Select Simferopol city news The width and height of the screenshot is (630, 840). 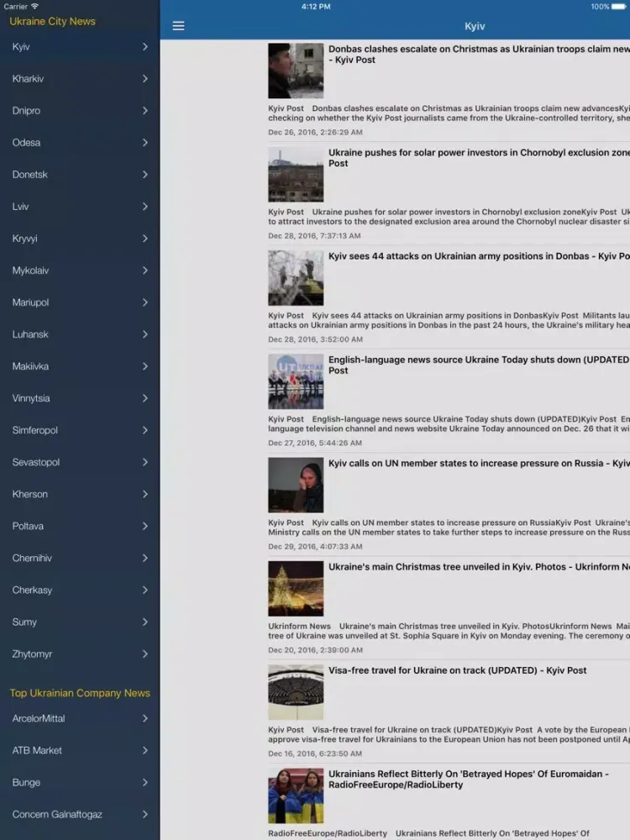pos(80,430)
